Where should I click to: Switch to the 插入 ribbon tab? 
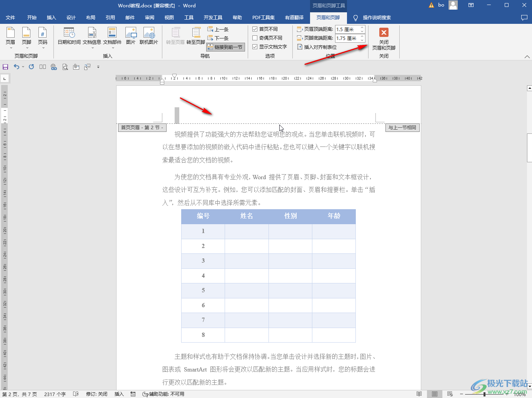pyautogui.click(x=52, y=18)
